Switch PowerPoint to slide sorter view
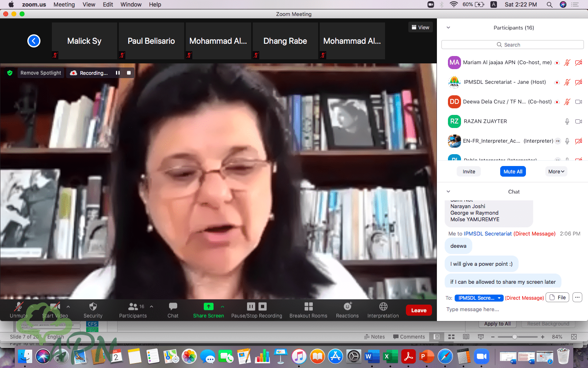This screenshot has height=368, width=588. pos(451,337)
